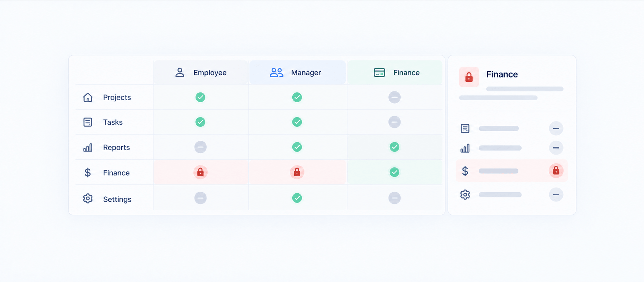Click the Tasks list icon
This screenshot has width=644, height=282.
tap(88, 122)
